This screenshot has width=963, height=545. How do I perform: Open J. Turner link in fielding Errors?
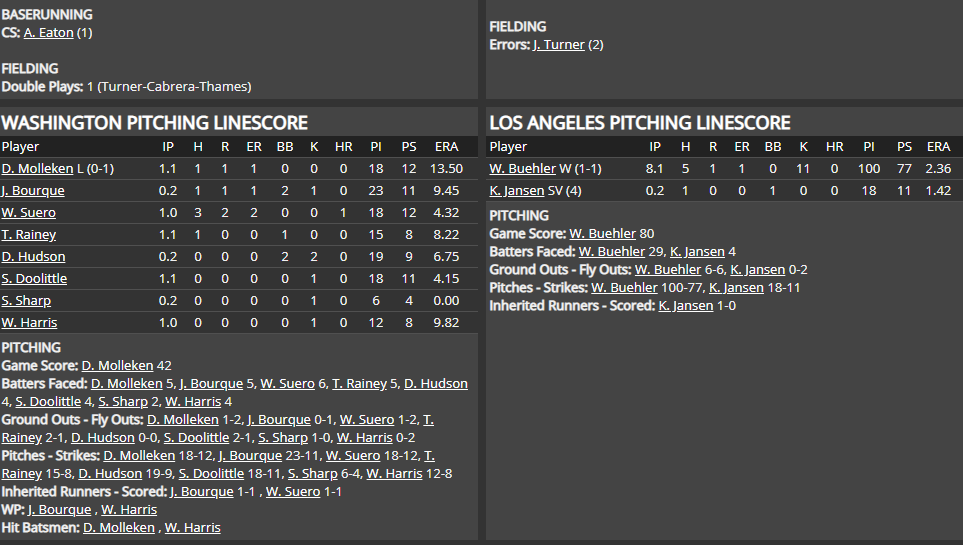click(558, 45)
